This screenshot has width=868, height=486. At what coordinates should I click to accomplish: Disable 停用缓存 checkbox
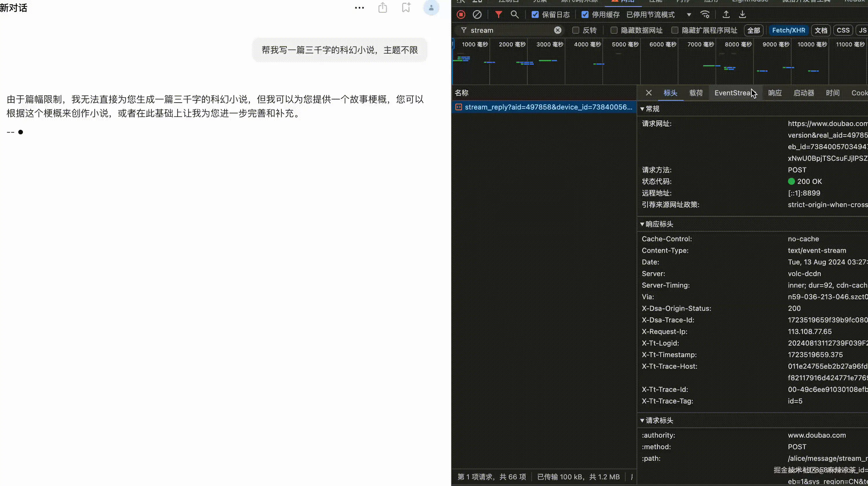[x=585, y=14]
